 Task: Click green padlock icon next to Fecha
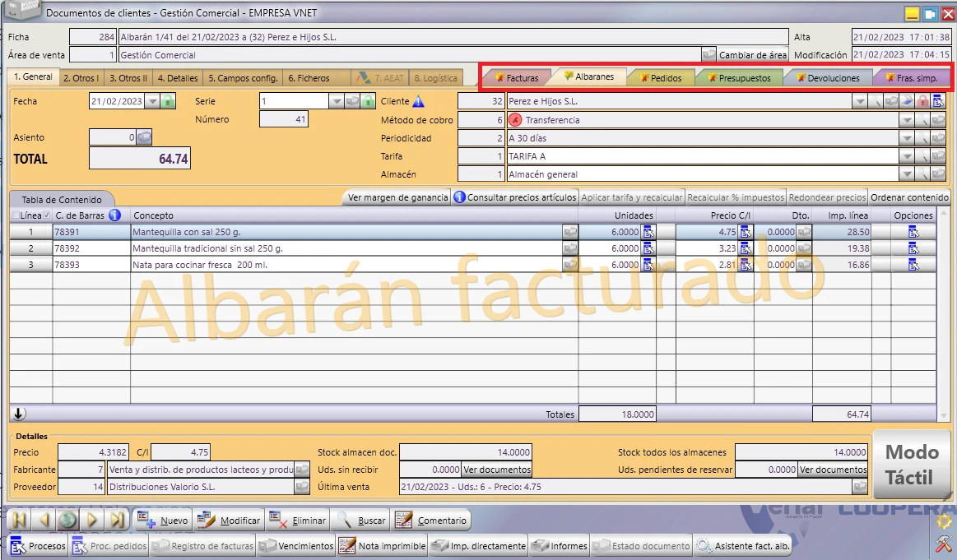coord(168,101)
